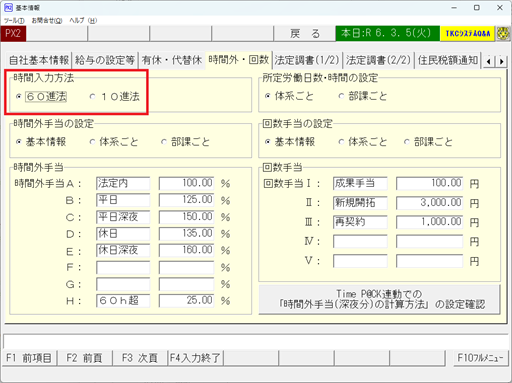Switch to the 有休・代替休 tab
This screenshot has width=512, height=383.
[x=172, y=60]
